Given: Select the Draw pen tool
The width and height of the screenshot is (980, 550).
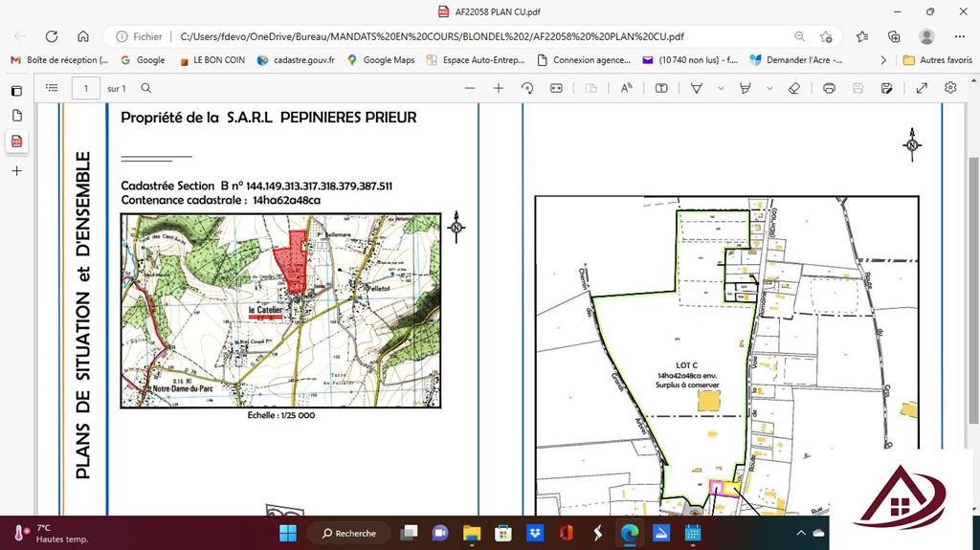Looking at the screenshot, I should coord(697,88).
